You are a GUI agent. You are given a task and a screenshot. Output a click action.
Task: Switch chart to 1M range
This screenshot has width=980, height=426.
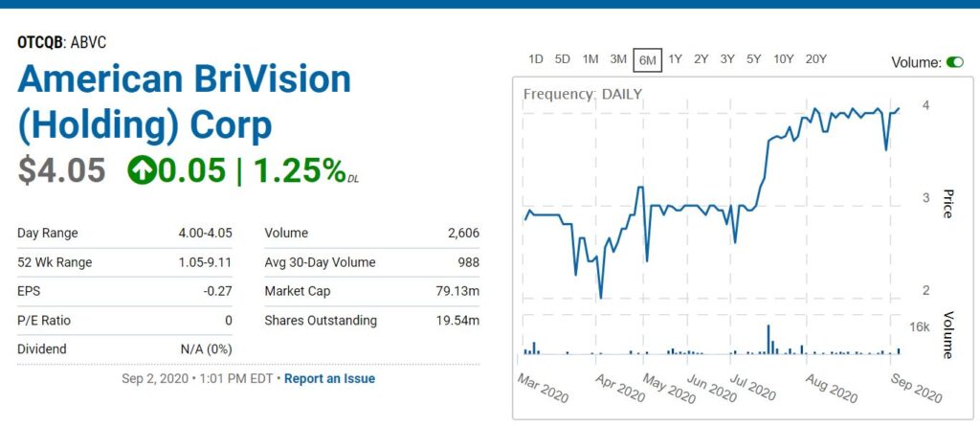[x=590, y=59]
